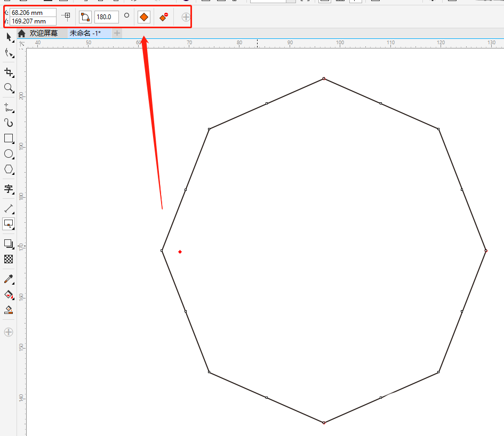Click the polygon's rightmost vertex node
This screenshot has width=504, height=436.
click(x=486, y=251)
